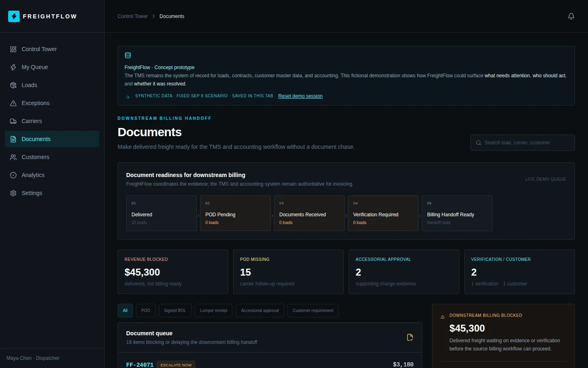Open notifications bell icon
588x368 pixels.
pyautogui.click(x=571, y=16)
